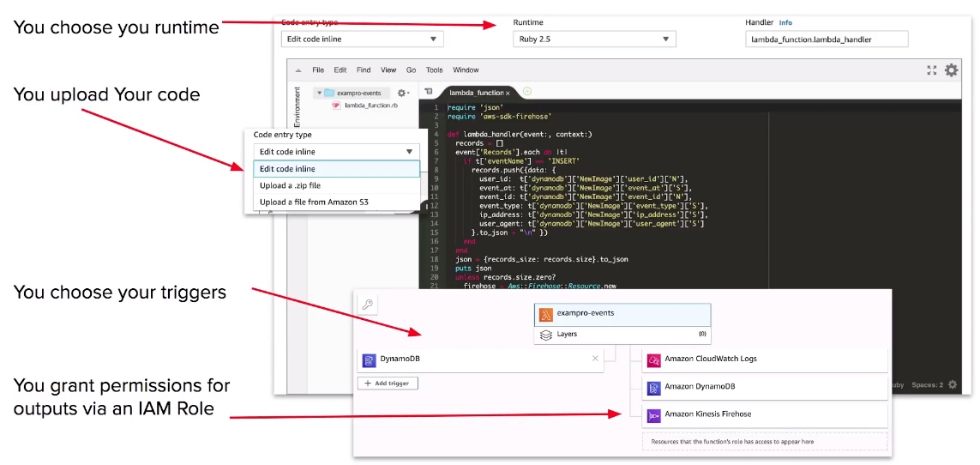Select the Amazon Kinesis Firehose resource

(765, 414)
